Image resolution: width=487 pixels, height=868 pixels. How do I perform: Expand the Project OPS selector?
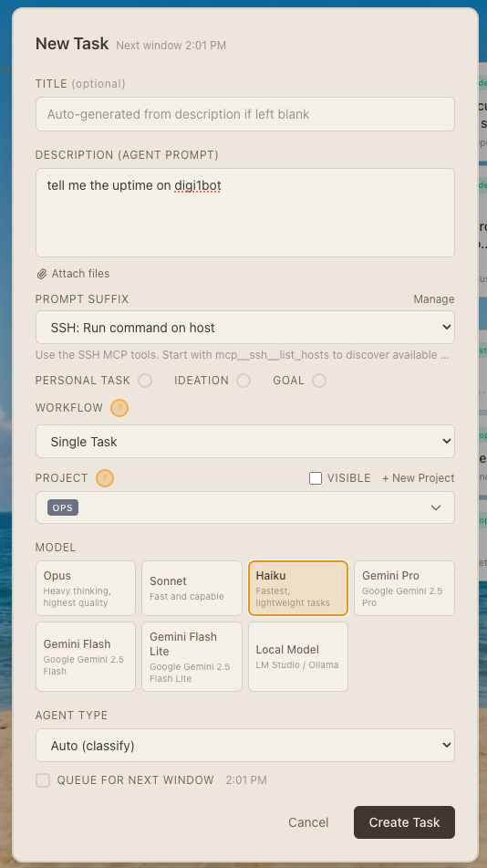[245, 507]
